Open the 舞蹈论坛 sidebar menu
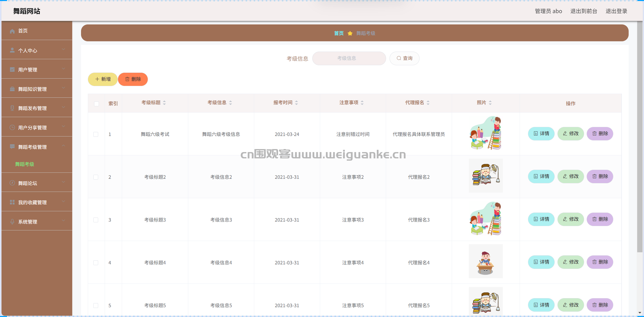This screenshot has height=317, width=644. click(37, 183)
